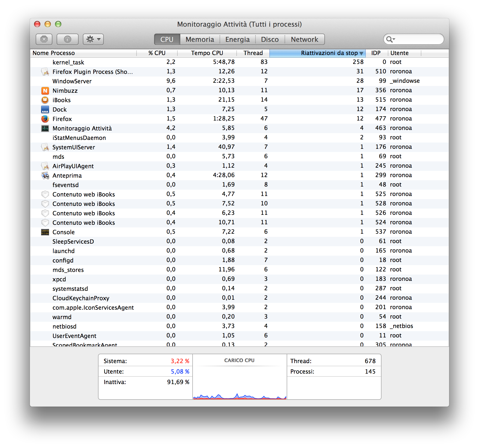Image resolution: width=479 pixels, height=448 pixels.
Task: Select the launchd process name
Action: tap(63, 251)
